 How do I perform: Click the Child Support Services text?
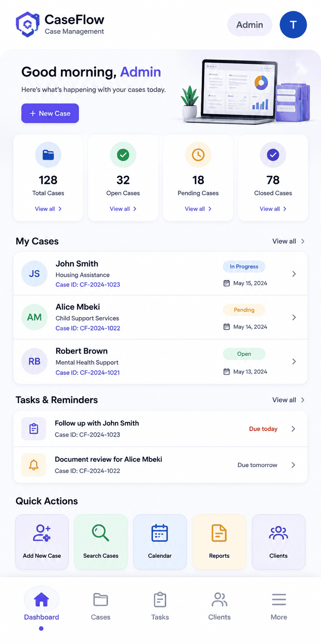[87, 319]
